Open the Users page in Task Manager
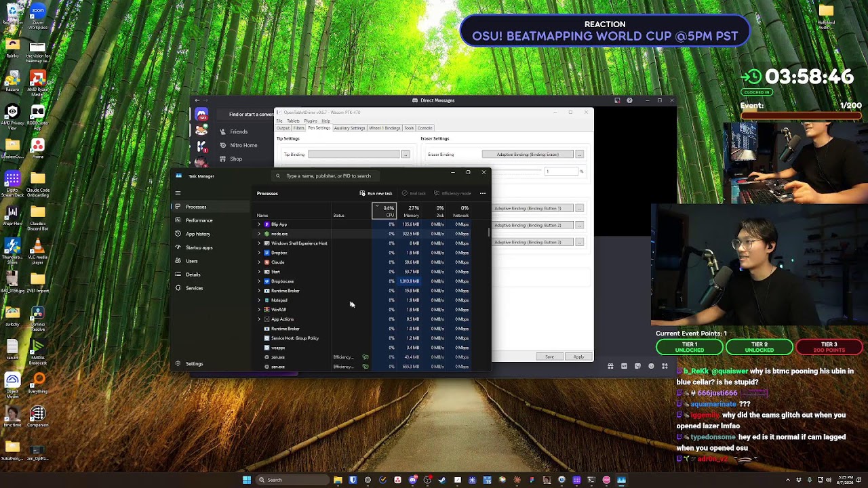 pos(210,261)
